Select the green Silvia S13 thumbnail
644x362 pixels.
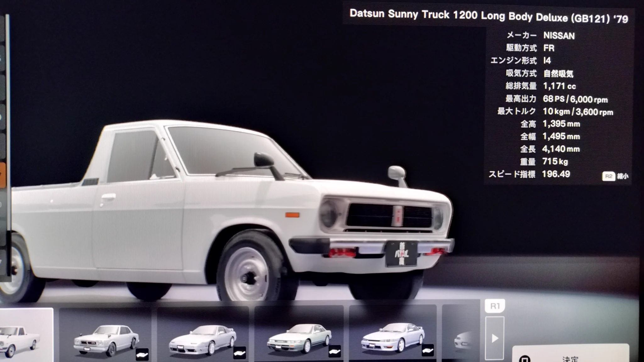(x=299, y=334)
